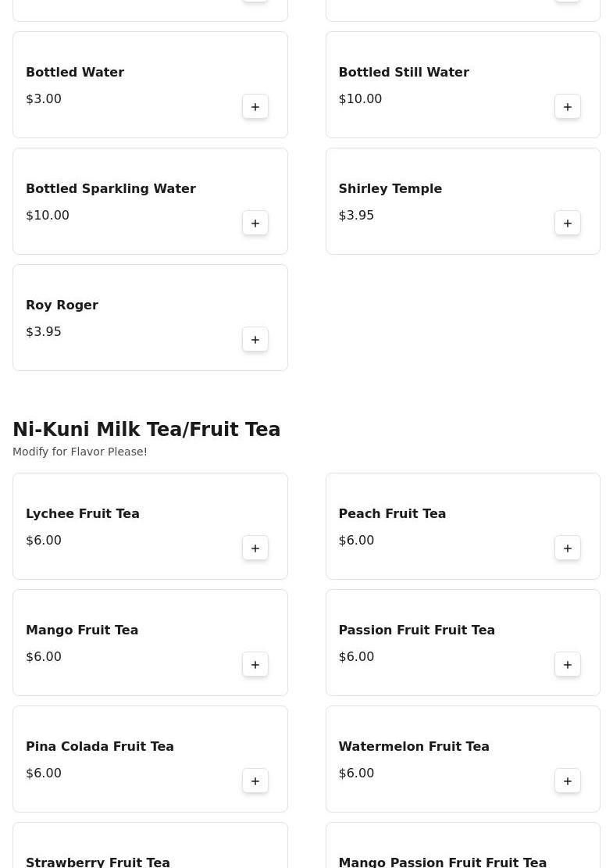Add Bottled Still Water to cart
The height and width of the screenshot is (868, 613).
click(568, 107)
